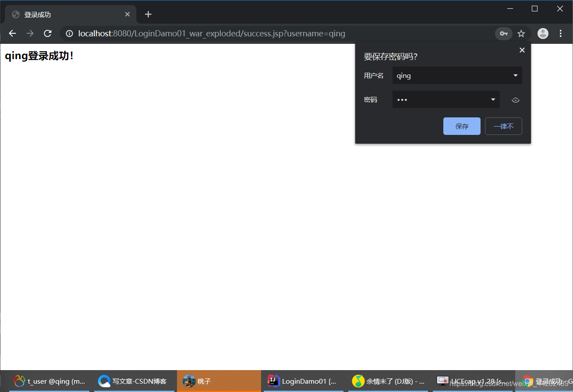
Task: Open the password key icon in address bar
Action: pyautogui.click(x=504, y=33)
